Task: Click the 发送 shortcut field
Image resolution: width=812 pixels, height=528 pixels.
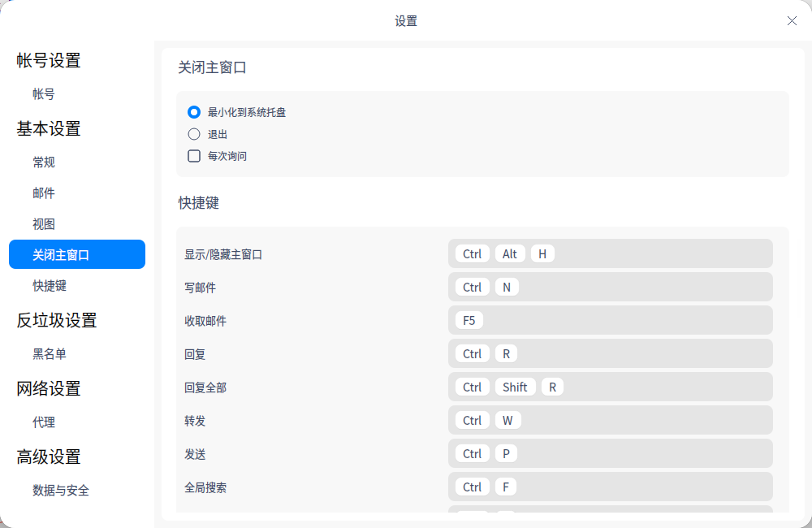Action: pyautogui.click(x=610, y=453)
